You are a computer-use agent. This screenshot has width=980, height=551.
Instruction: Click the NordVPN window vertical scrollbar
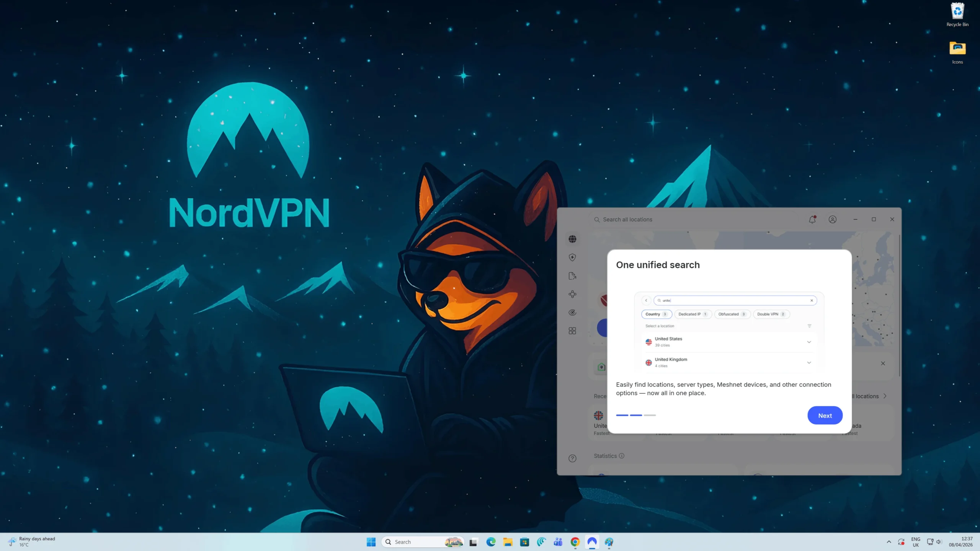pyautogui.click(x=899, y=306)
